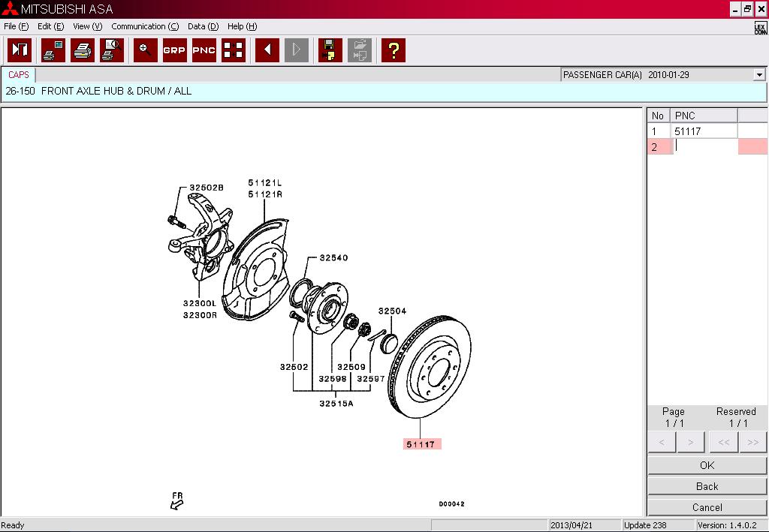Click the save floppy disk icon

click(x=330, y=50)
